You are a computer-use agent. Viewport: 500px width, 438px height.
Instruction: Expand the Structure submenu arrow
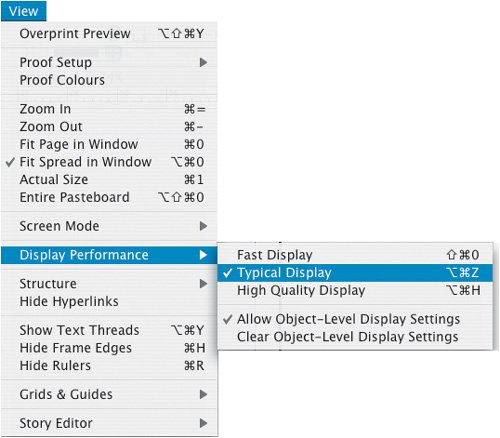click(x=203, y=284)
